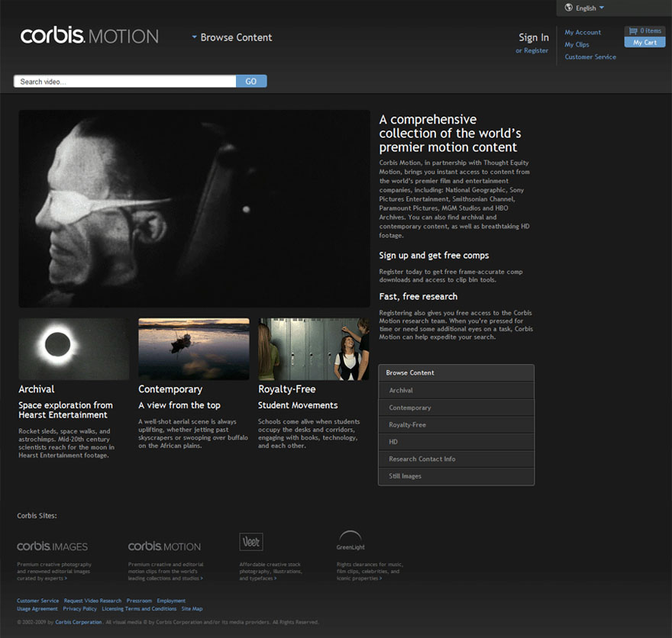Click the Corbis Motion logo in header

89,36
